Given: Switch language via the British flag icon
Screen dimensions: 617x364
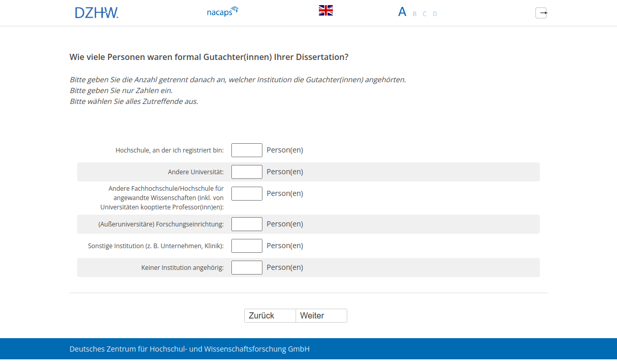Looking at the screenshot, I should click(x=326, y=10).
